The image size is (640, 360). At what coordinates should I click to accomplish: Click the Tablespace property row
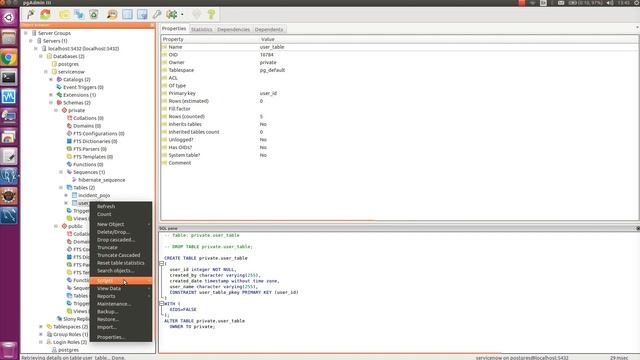[x=399, y=70]
